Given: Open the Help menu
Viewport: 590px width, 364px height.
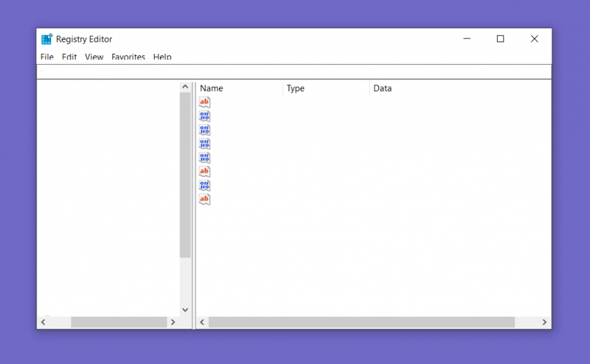Looking at the screenshot, I should pos(162,57).
